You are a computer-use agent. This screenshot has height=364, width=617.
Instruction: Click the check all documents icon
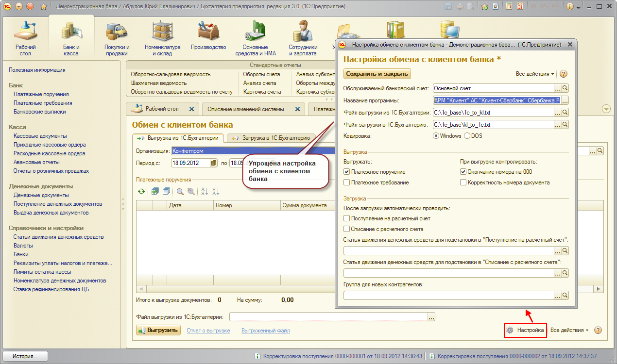coord(155,192)
